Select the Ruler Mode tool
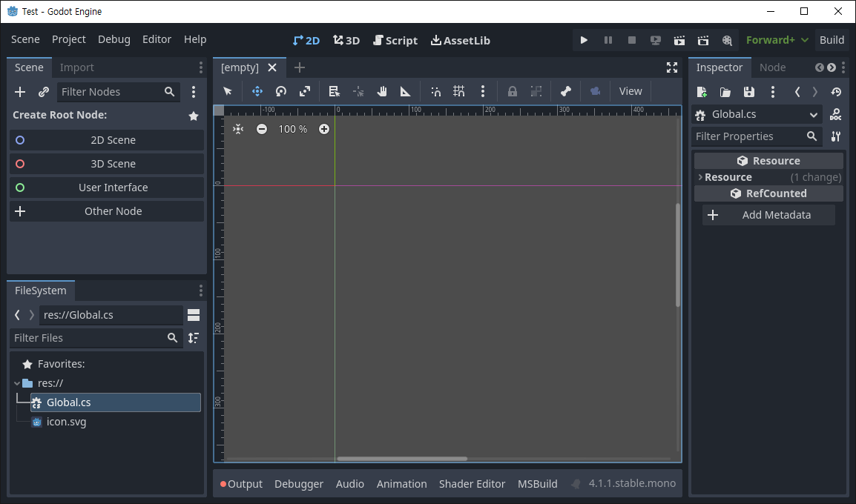The width and height of the screenshot is (856, 504). (x=405, y=91)
